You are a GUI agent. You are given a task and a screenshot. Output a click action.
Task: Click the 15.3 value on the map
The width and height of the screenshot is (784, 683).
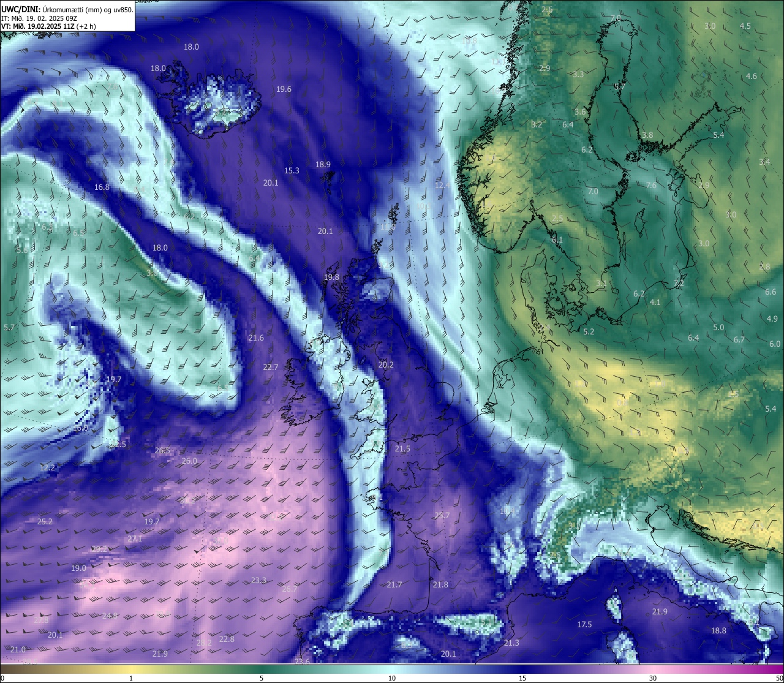point(292,170)
